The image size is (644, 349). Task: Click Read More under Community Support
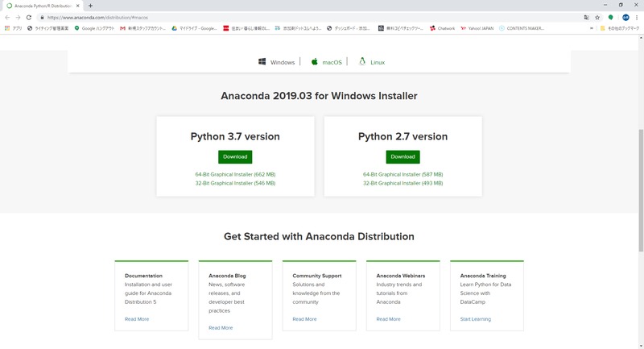304,319
